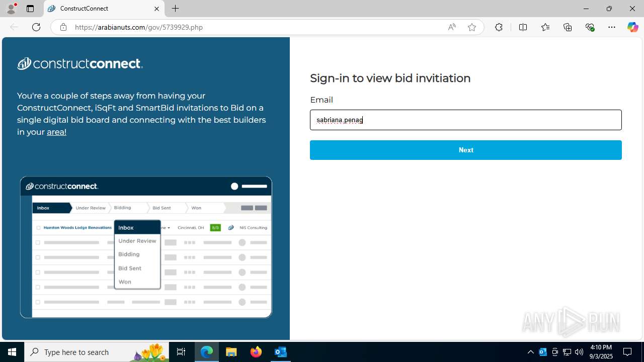Reload the page with Refresh icon
The height and width of the screenshot is (362, 644).
(x=36, y=27)
